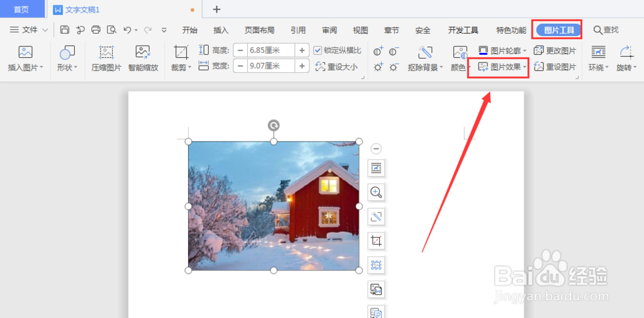
Task: Switch to the 开发工具 ribbon tab
Action: click(463, 30)
